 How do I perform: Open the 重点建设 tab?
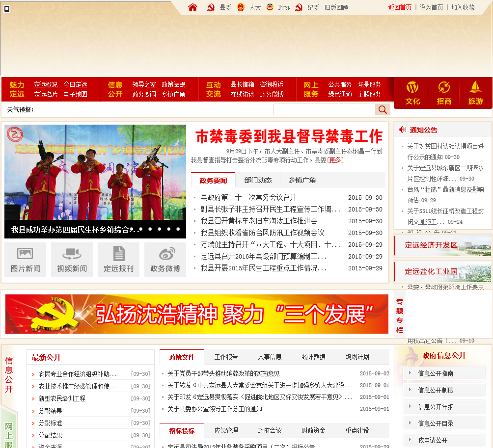(x=357, y=430)
